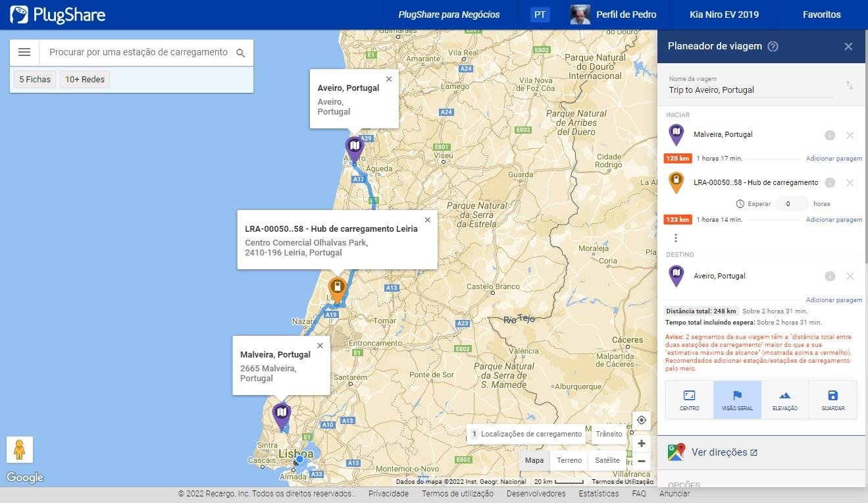Click the search magnifier icon
868x503 pixels.
[241, 53]
